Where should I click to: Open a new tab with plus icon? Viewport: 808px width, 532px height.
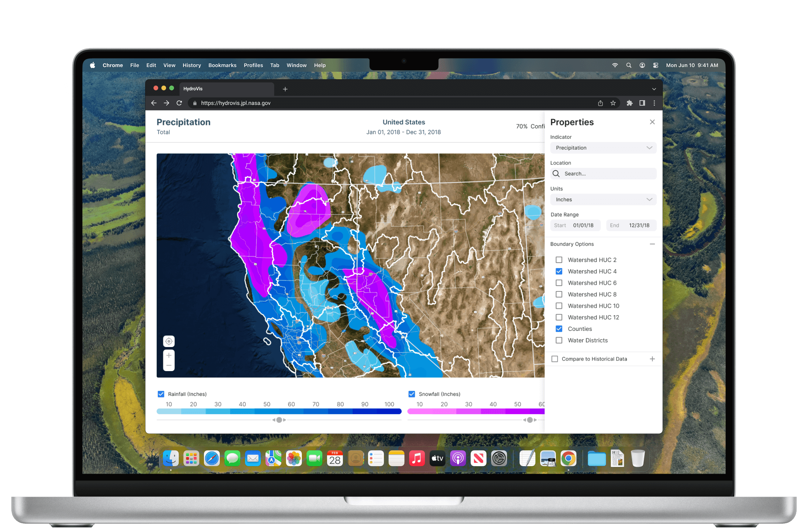tap(285, 89)
